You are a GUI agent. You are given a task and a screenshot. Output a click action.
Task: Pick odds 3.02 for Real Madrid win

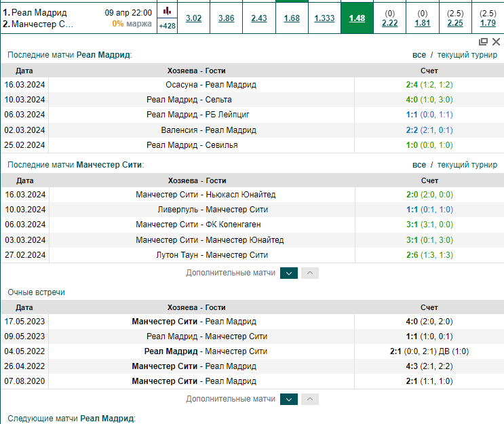pos(193,18)
